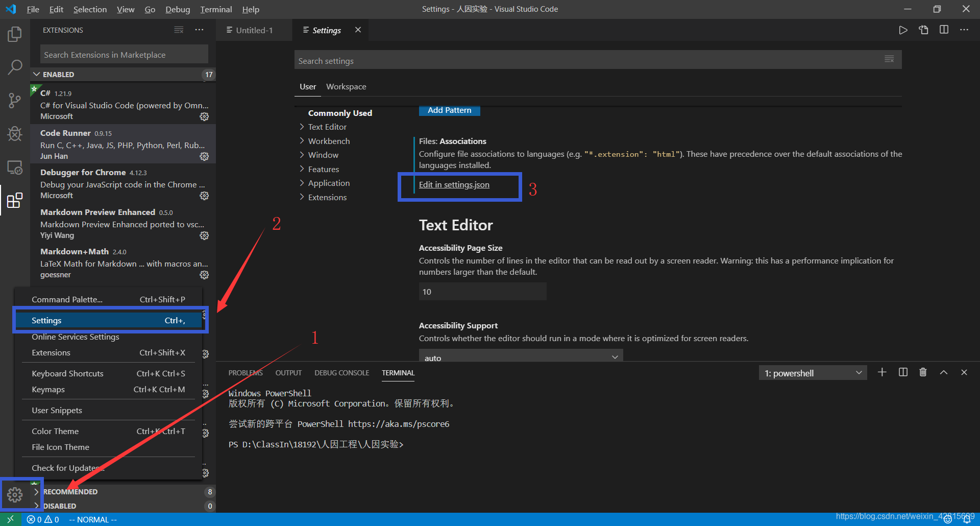980x526 pixels.
Task: Open the gear menu for Markdown Preview Enhanced
Action: click(x=204, y=235)
